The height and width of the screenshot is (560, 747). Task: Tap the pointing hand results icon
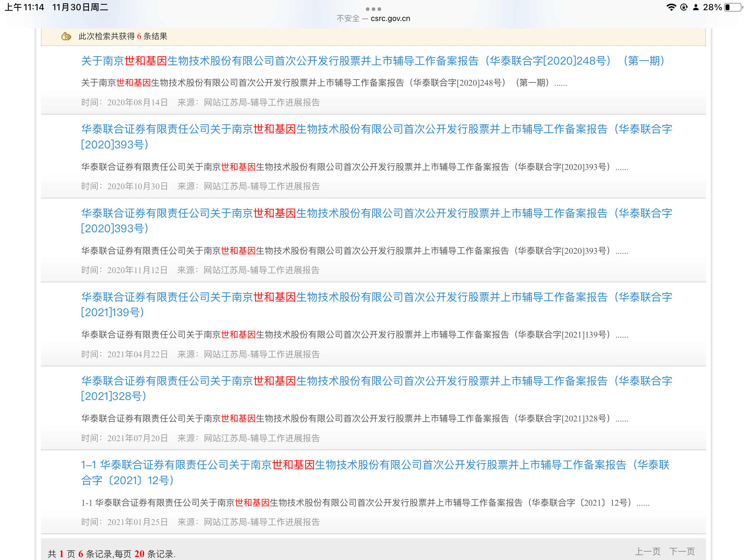coord(66,36)
